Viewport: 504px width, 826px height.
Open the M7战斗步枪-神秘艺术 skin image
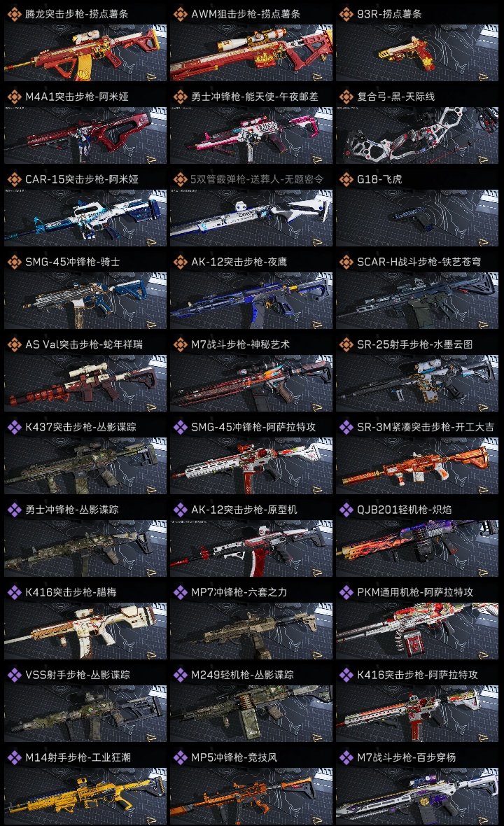click(251, 383)
